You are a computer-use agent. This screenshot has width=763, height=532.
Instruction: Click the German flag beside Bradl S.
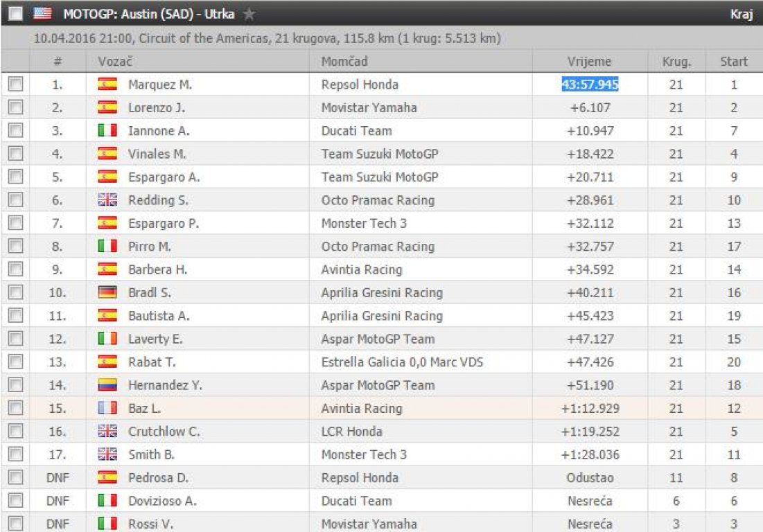pos(107,292)
